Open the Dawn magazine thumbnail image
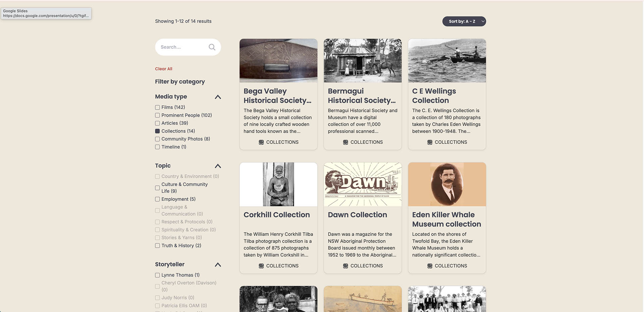Viewport: 644px width, 312px height. pos(363,184)
